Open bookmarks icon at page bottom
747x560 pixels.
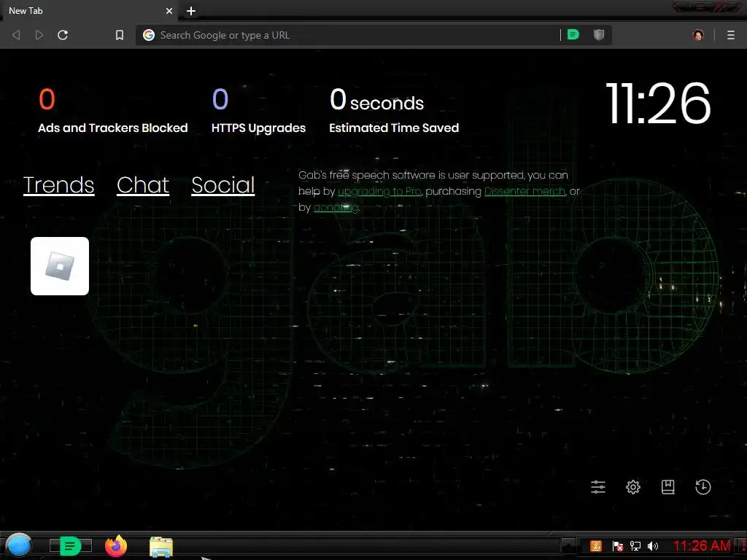tap(668, 486)
